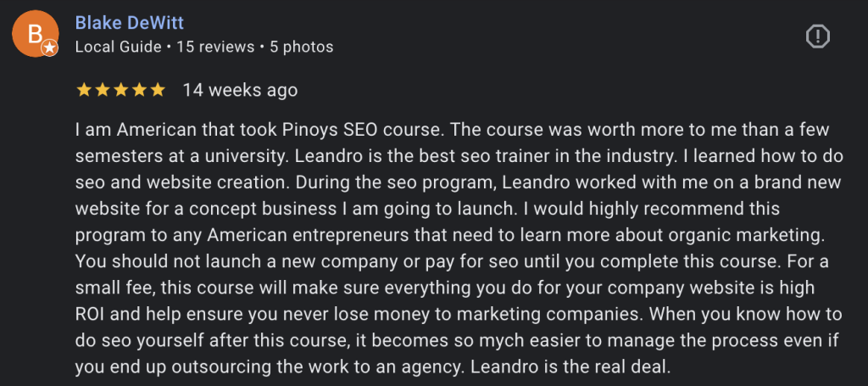The image size is (868, 386).
Task: Click the fourth rating star
Action: coord(139,90)
